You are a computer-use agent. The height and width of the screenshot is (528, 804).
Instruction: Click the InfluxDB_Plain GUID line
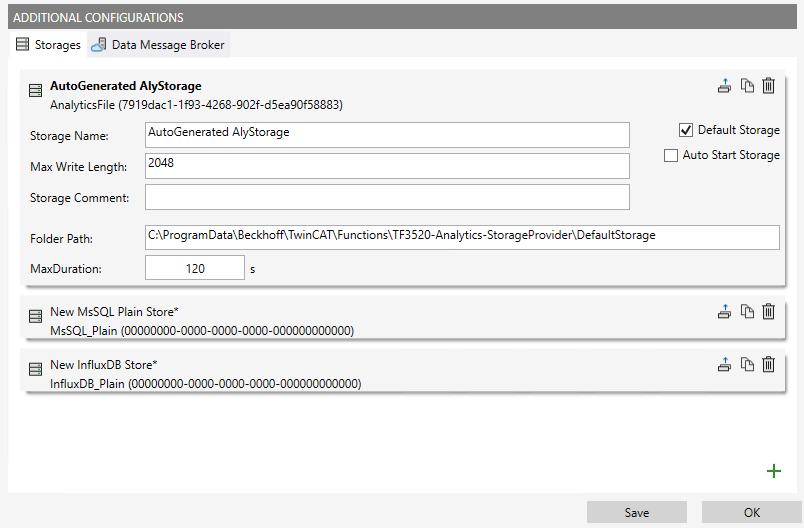pos(206,384)
